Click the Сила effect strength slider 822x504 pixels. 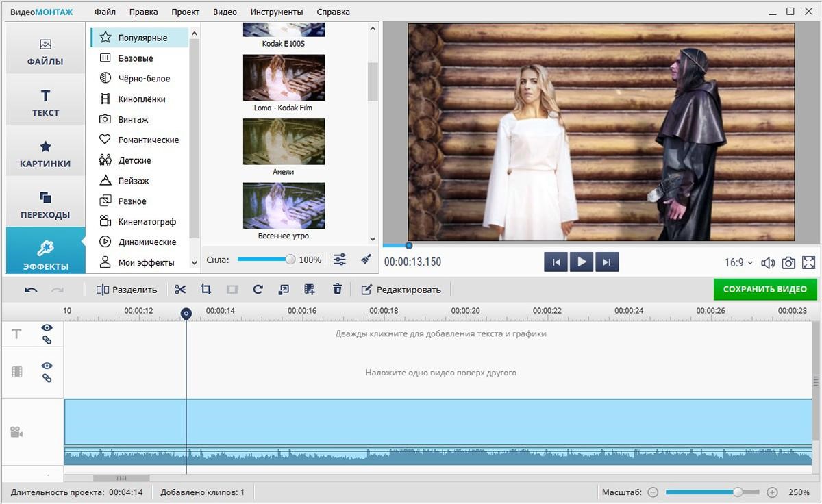[264, 260]
